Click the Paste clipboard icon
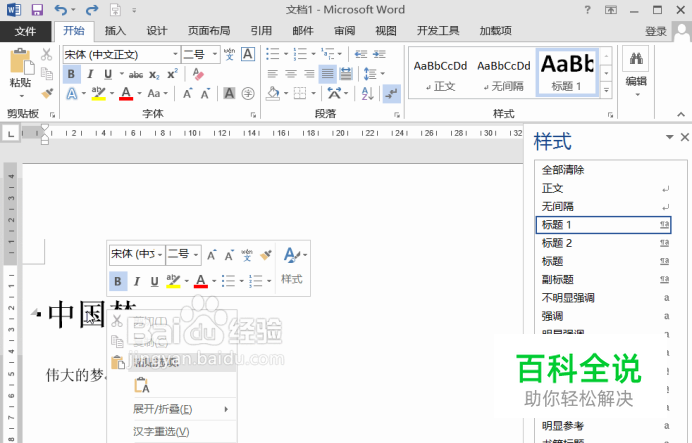The width and height of the screenshot is (692, 443). tap(21, 61)
